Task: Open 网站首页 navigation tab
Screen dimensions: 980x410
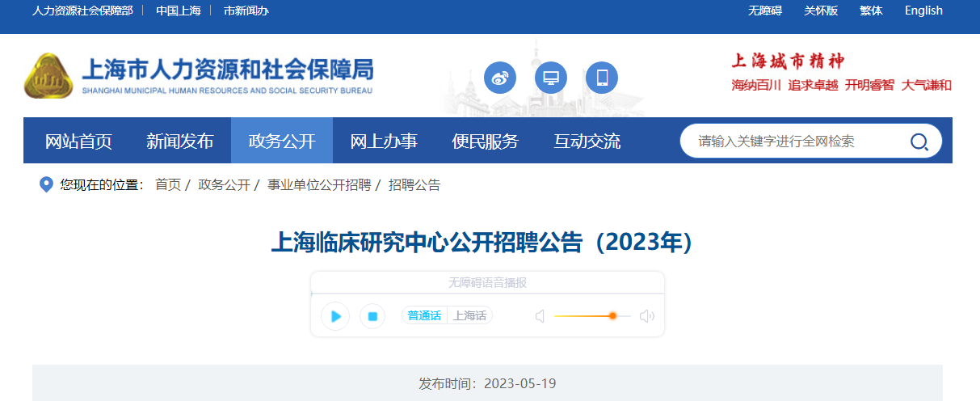Action: coord(78,141)
